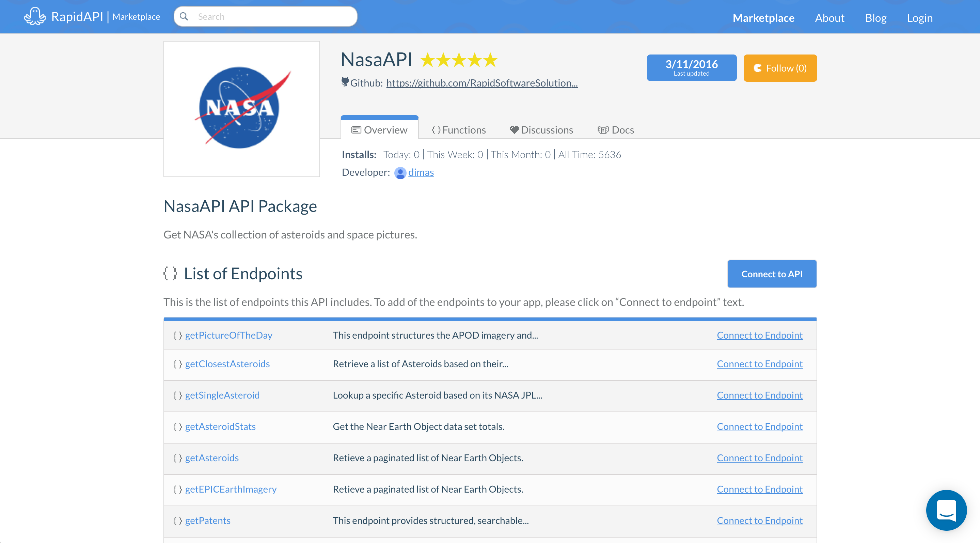Click Login in the top navigation
The image size is (980, 543).
[919, 18]
